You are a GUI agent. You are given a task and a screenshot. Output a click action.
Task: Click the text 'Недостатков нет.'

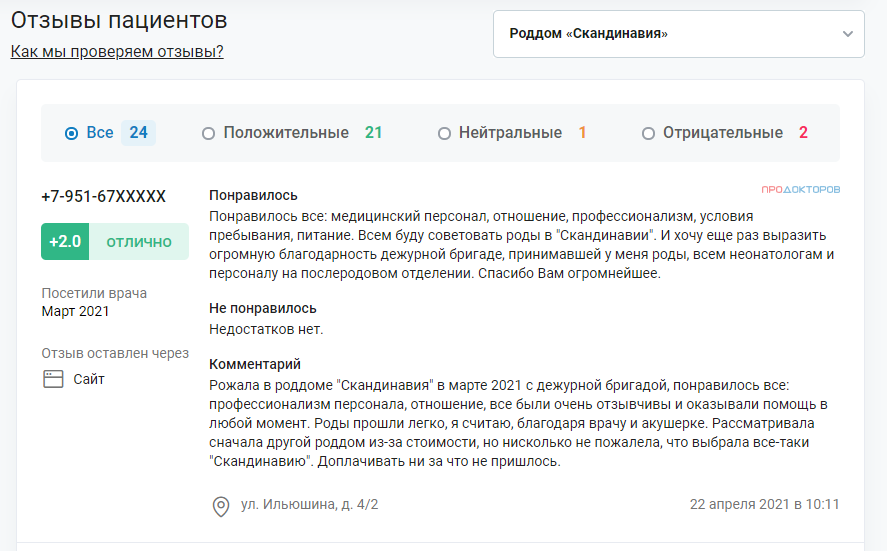click(266, 329)
